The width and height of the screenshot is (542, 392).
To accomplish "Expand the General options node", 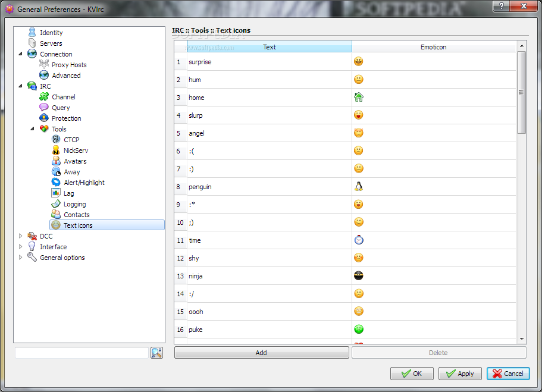I will point(20,258).
